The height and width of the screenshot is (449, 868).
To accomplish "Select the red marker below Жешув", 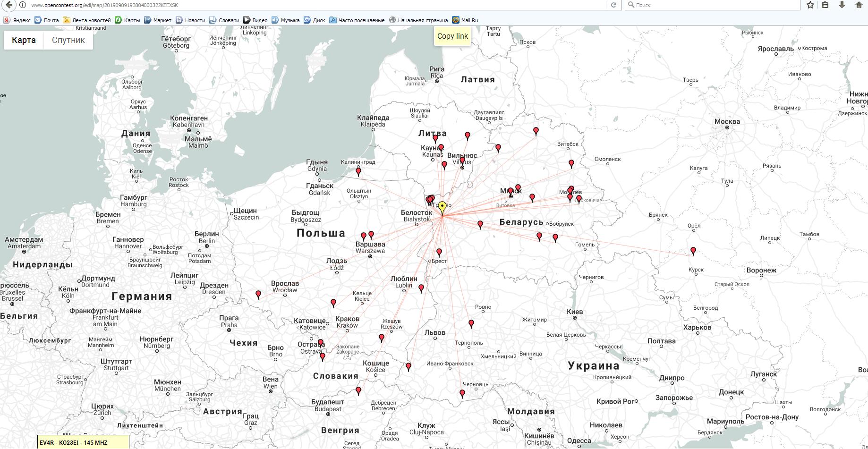I will click(x=381, y=338).
